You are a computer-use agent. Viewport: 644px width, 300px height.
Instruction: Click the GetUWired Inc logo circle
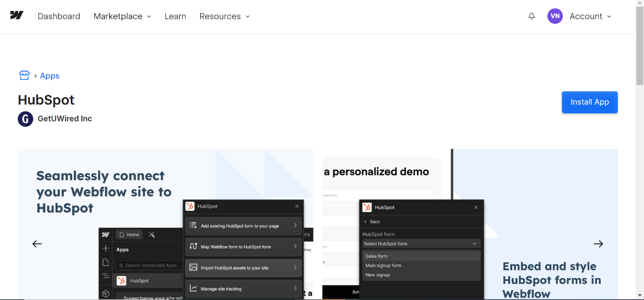25,119
